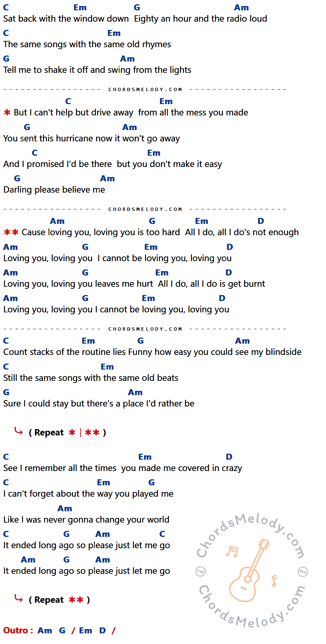Click the lyric 'Like I was never gonna change your world'

click(x=86, y=520)
